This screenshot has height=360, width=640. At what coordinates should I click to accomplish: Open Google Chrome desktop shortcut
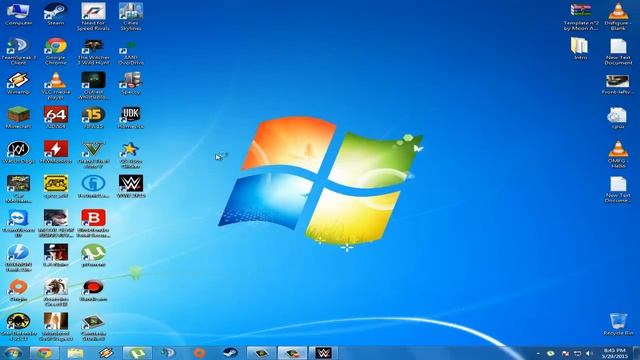(56, 51)
